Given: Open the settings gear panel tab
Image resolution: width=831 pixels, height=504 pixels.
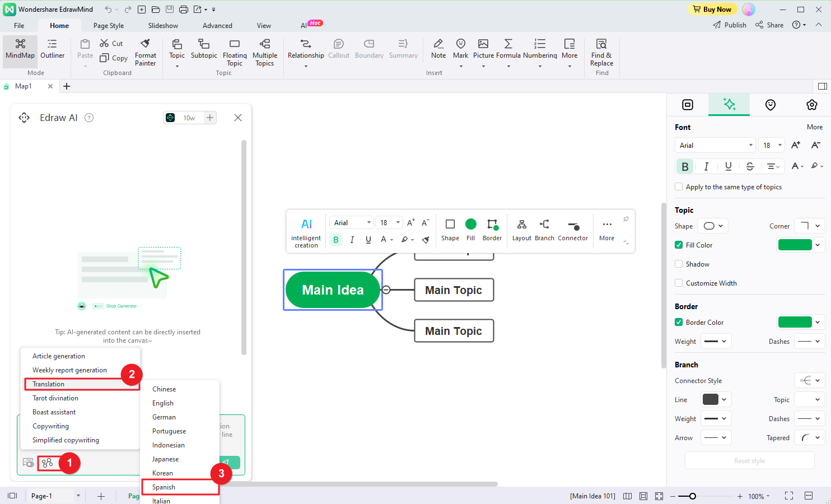Looking at the screenshot, I should click(812, 105).
